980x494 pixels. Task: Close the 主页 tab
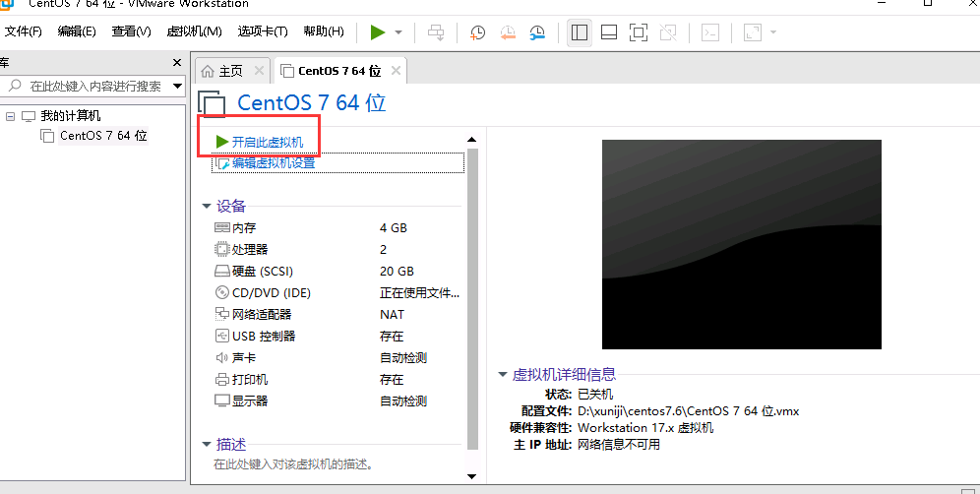[259, 71]
